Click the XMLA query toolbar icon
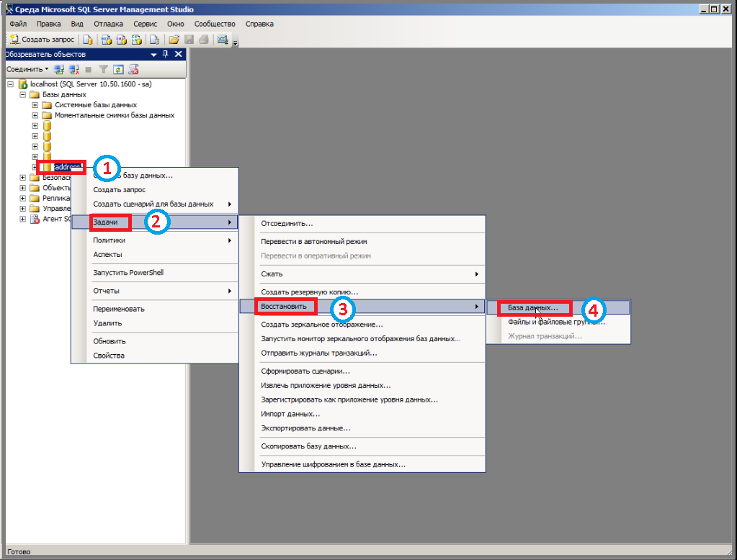The image size is (737, 560). coord(137,40)
